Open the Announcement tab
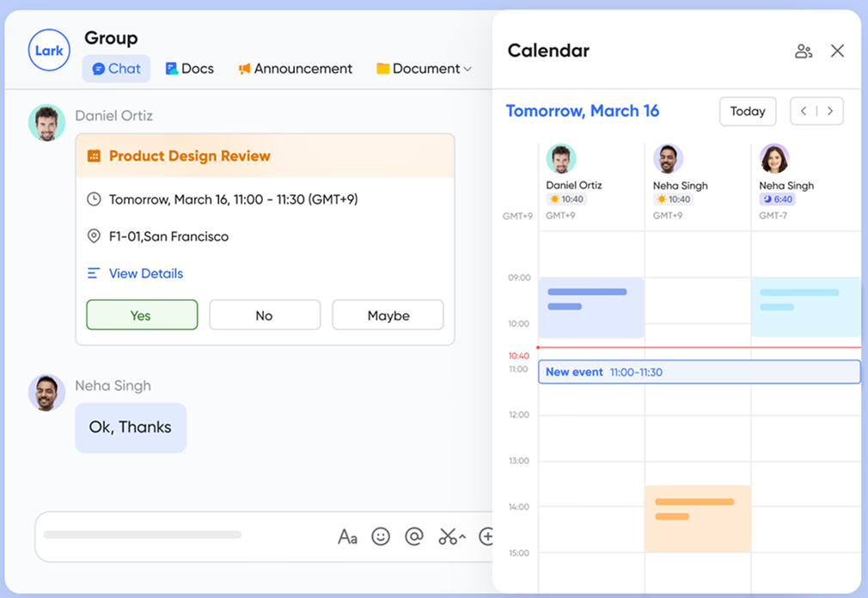This screenshot has height=598, width=868. tap(295, 69)
